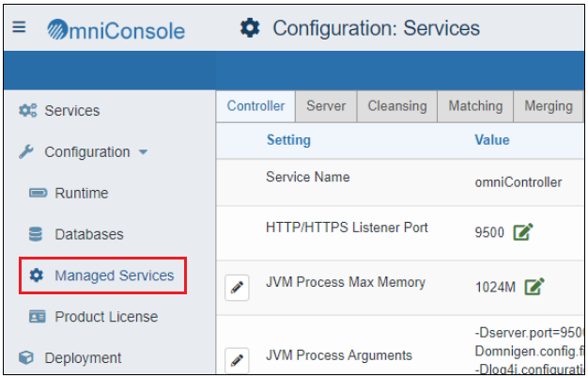The height and width of the screenshot is (378, 588).
Task: Click the 9500 port value
Action: coord(489,232)
